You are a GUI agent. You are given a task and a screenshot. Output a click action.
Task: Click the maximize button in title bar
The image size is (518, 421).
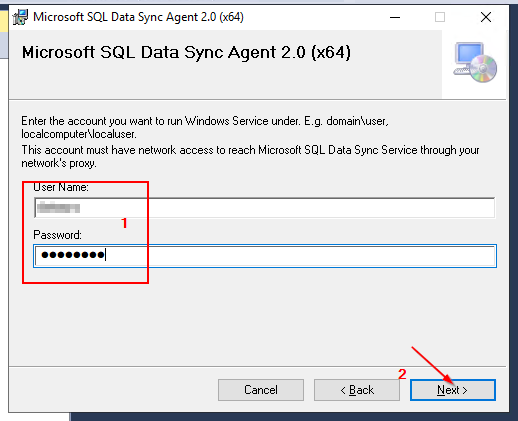pyautogui.click(x=440, y=17)
